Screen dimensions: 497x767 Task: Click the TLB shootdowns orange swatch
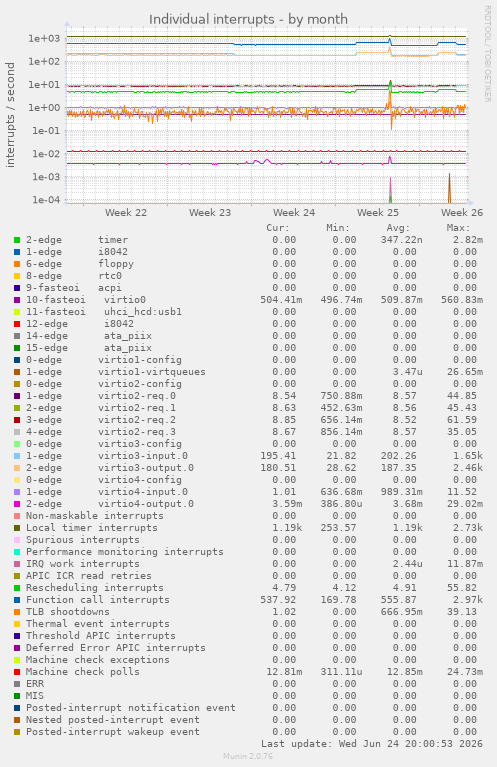(17, 612)
